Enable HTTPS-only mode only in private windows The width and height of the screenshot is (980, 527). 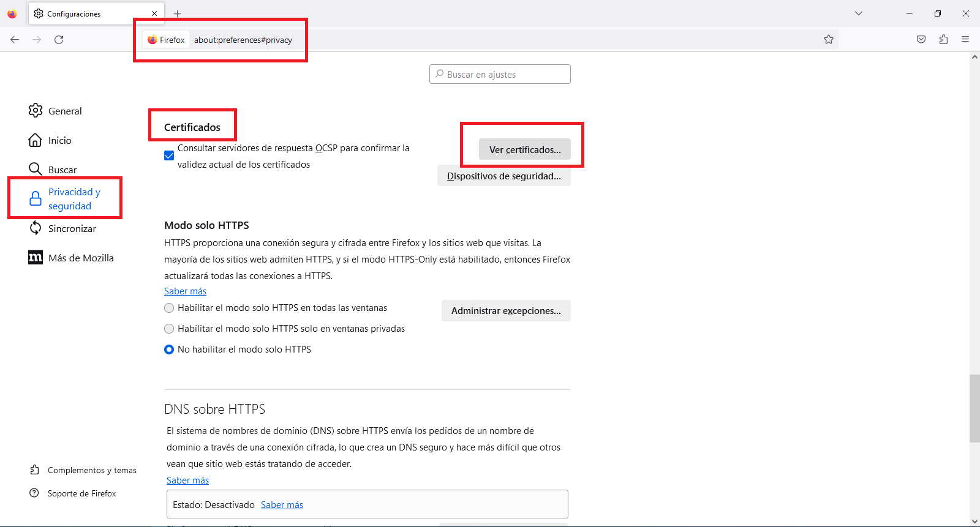[169, 329]
